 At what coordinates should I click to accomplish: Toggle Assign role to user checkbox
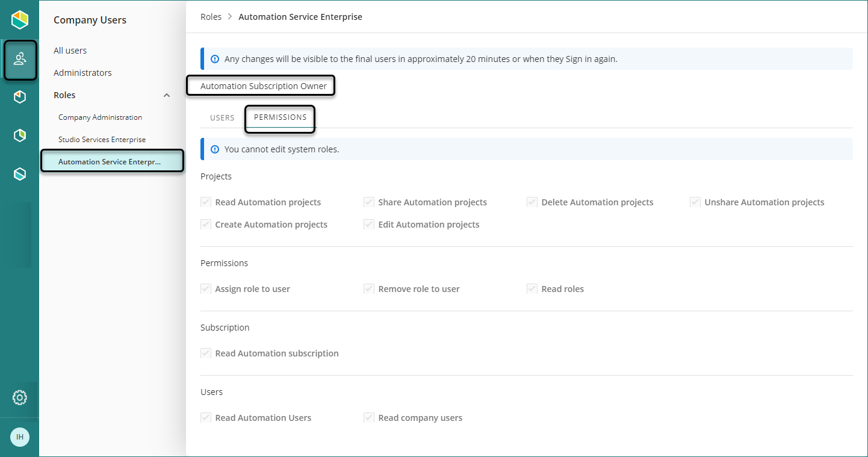(206, 289)
